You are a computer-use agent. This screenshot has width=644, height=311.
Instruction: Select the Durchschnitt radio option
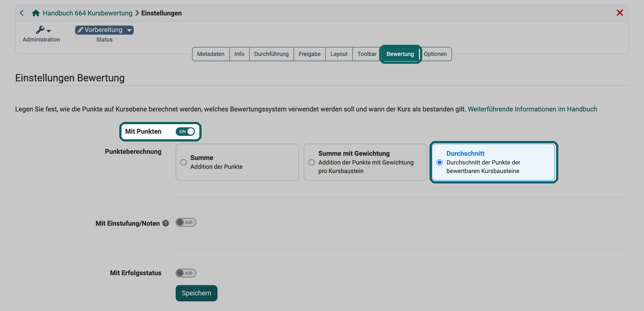point(440,162)
